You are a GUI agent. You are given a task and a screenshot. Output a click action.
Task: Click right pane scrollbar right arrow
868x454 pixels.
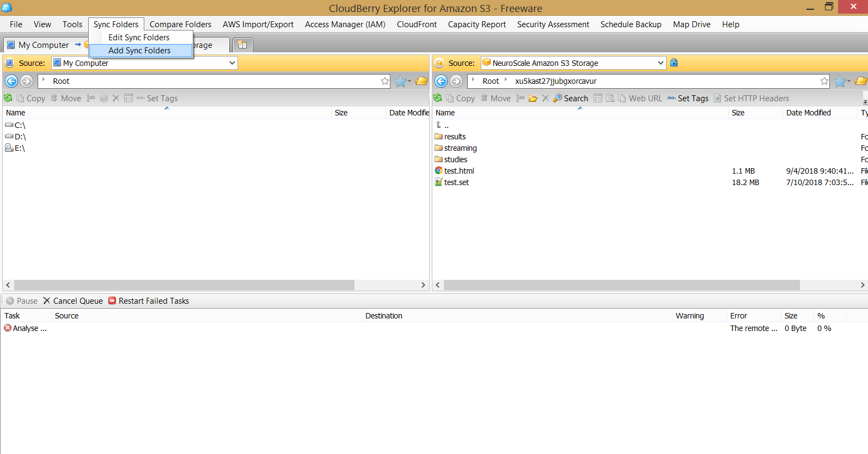tap(863, 285)
